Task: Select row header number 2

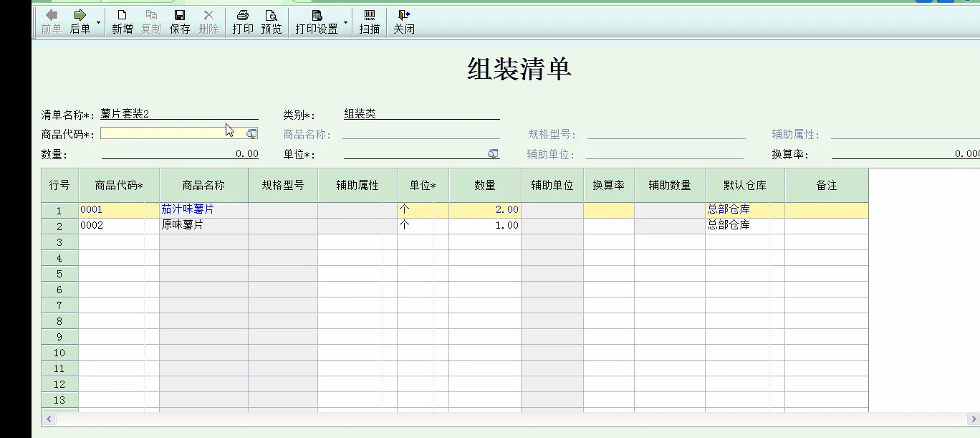Action: click(59, 226)
